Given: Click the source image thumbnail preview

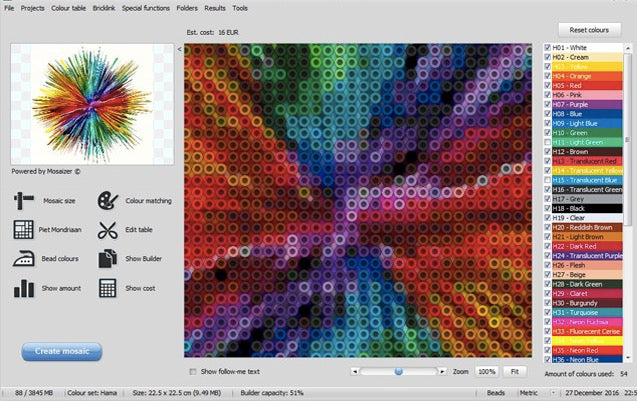Looking at the screenshot, I should click(92, 104).
